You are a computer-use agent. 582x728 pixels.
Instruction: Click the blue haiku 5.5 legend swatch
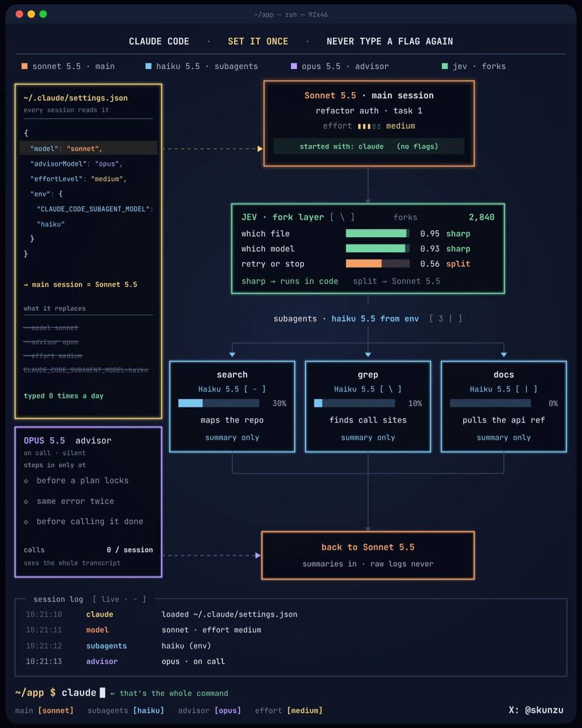coord(149,66)
